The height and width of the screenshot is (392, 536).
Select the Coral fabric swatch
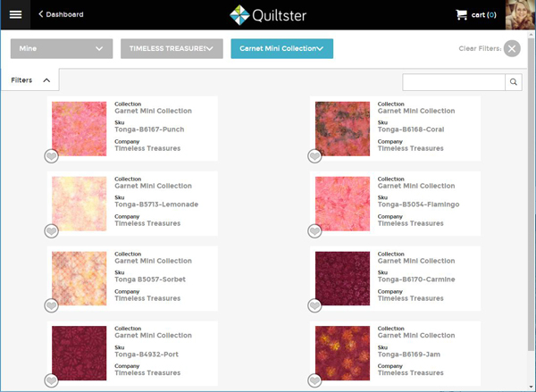pyautogui.click(x=342, y=129)
